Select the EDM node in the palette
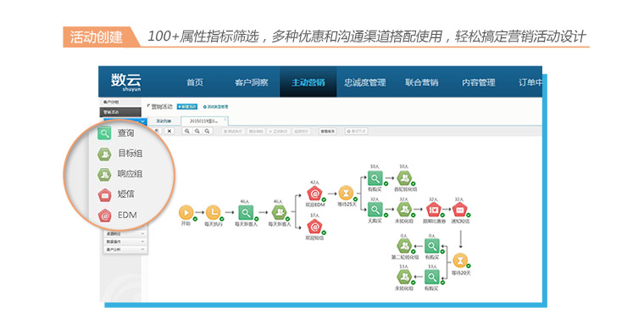The image size is (644, 319). click(105, 215)
